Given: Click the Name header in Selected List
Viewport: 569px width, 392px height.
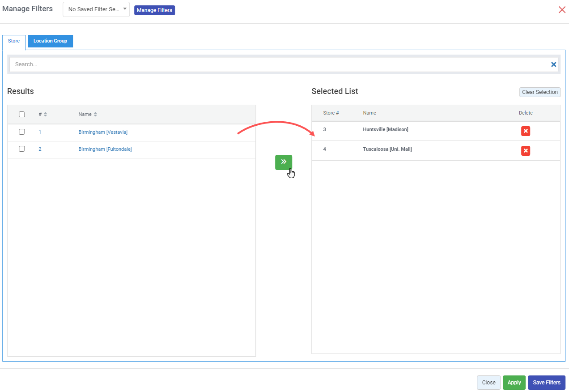Looking at the screenshot, I should point(369,113).
